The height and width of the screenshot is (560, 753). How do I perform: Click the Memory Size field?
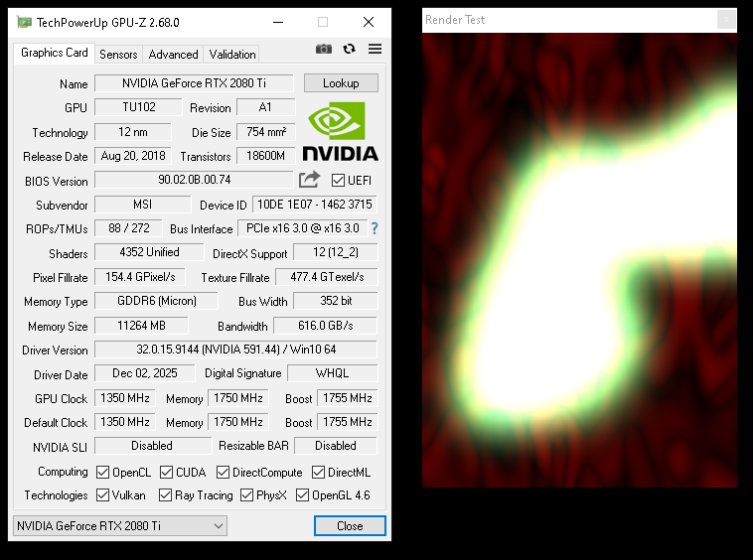141,326
